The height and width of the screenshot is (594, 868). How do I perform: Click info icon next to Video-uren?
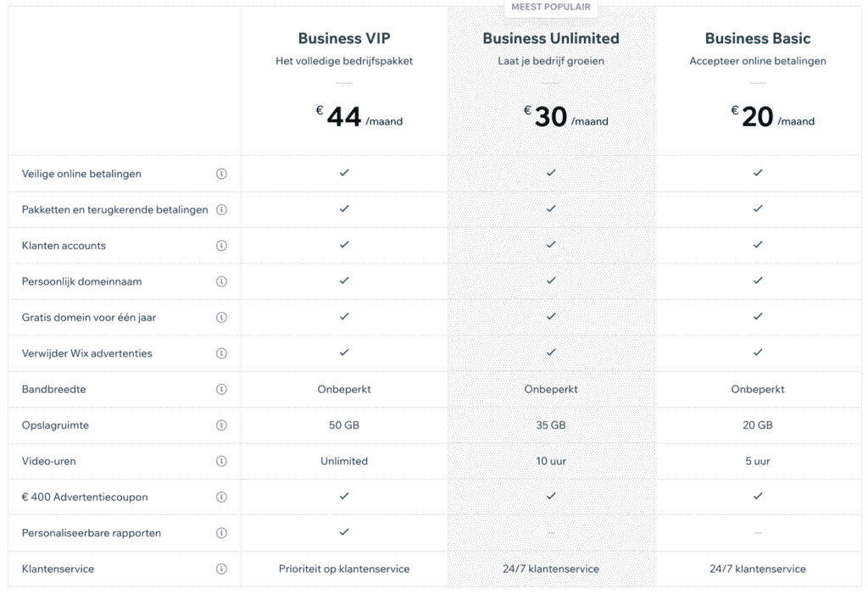click(x=221, y=461)
